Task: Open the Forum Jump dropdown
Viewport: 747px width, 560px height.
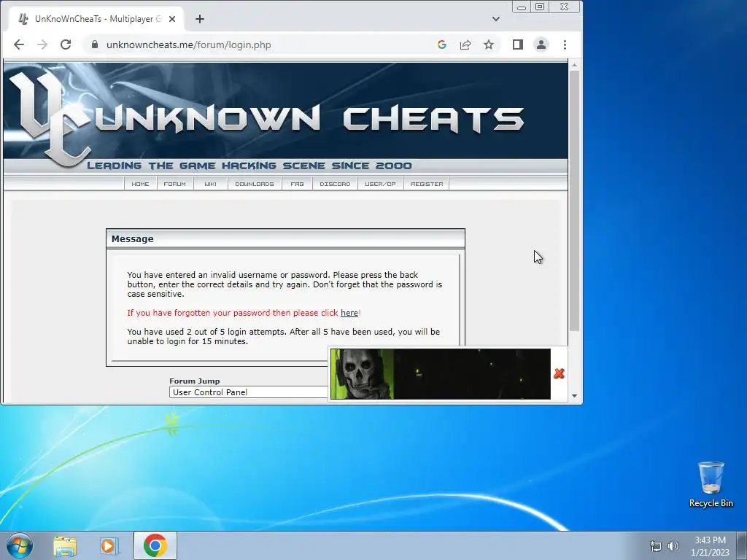Action: coord(248,392)
